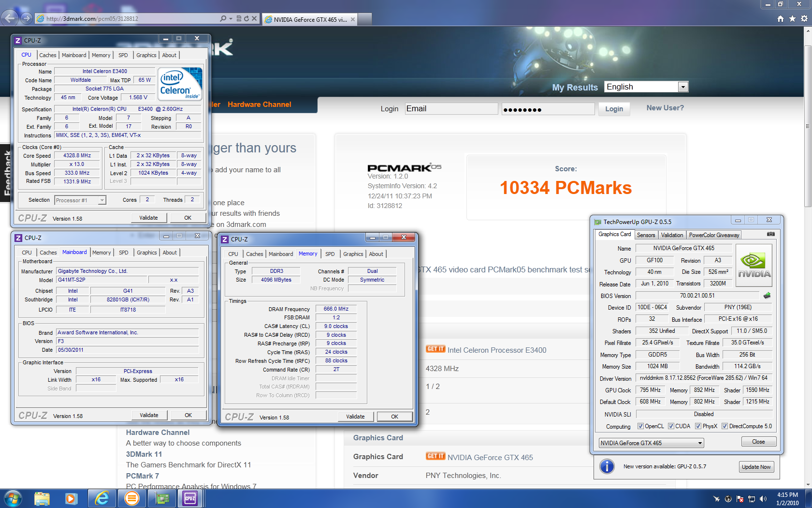The image size is (812, 508).
Task: Close the NVIDIA GeForce GTX 465 browser tab
Action: point(353,19)
